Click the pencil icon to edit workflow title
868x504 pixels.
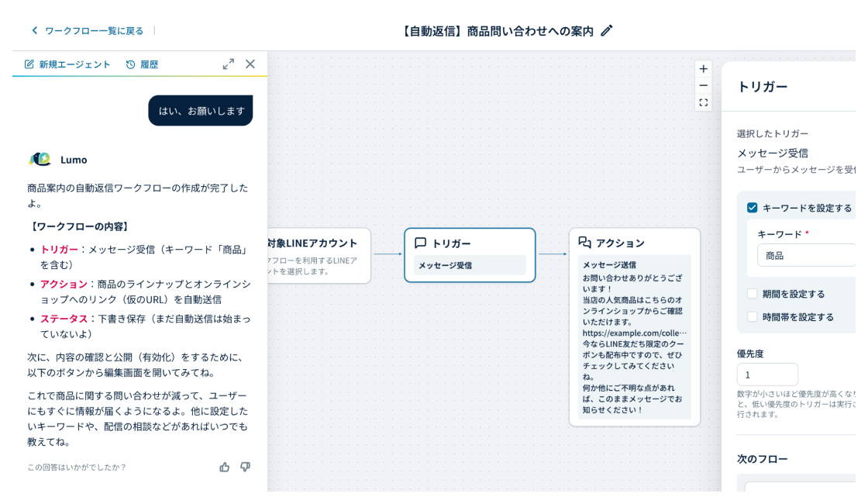(607, 30)
